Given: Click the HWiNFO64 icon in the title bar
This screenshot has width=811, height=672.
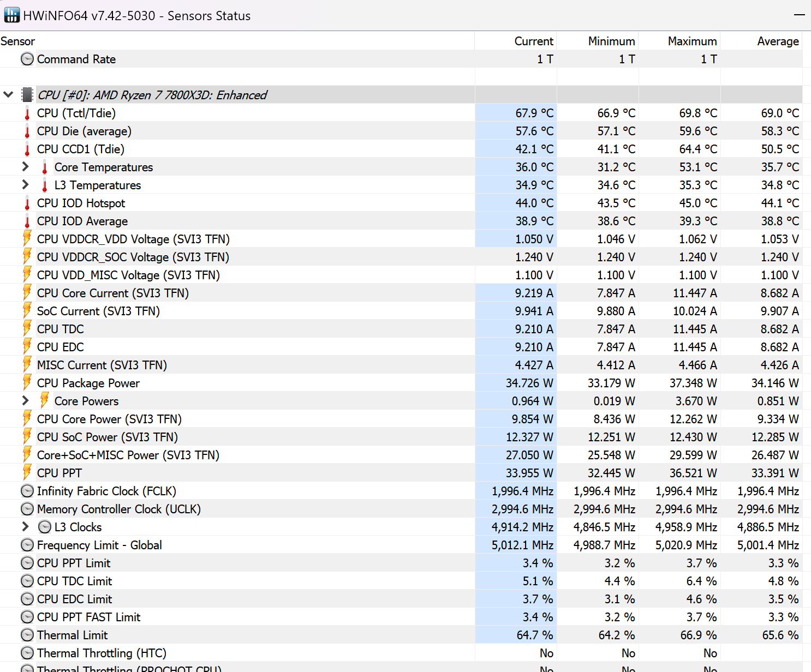Looking at the screenshot, I should coord(11,15).
